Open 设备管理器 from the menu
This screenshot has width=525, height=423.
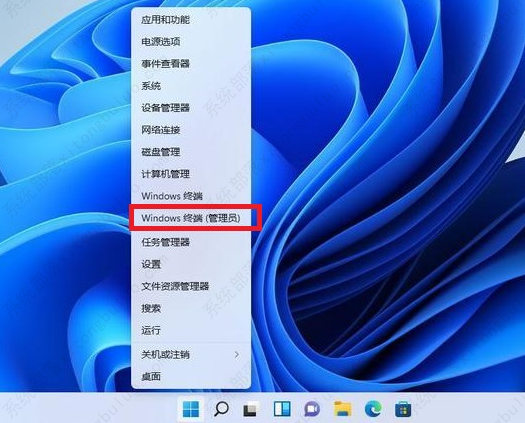click(x=191, y=108)
